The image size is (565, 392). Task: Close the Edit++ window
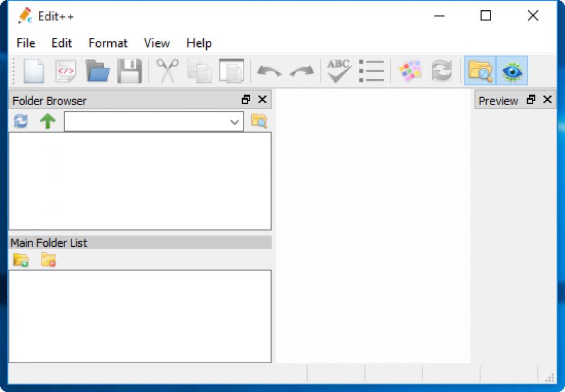533,16
